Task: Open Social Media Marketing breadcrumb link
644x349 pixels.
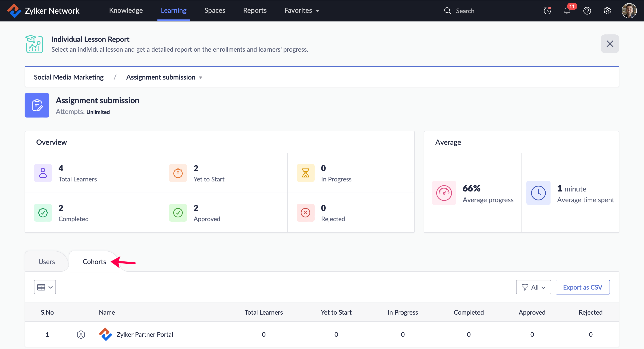Action: click(68, 77)
